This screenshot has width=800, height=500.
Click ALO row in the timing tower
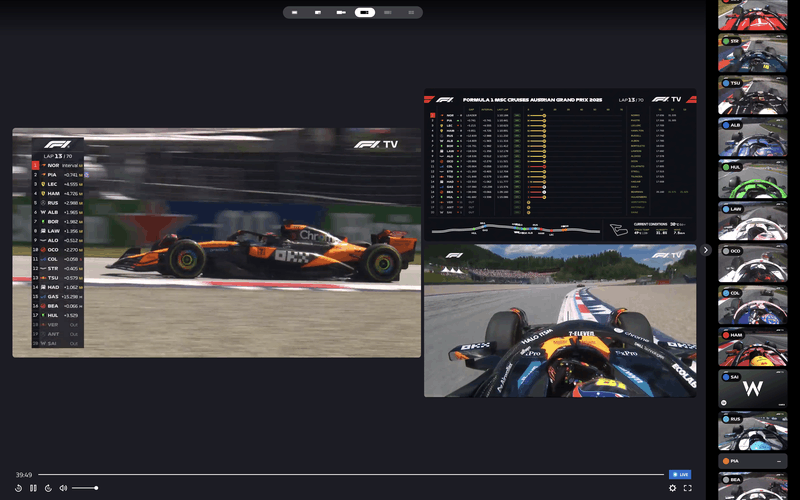click(58, 240)
